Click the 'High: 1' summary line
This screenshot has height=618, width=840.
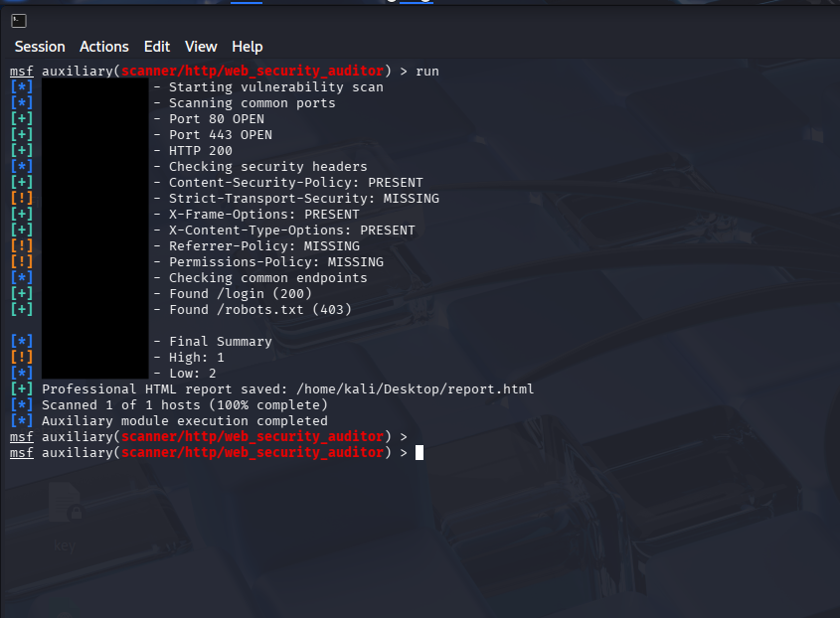(x=196, y=358)
